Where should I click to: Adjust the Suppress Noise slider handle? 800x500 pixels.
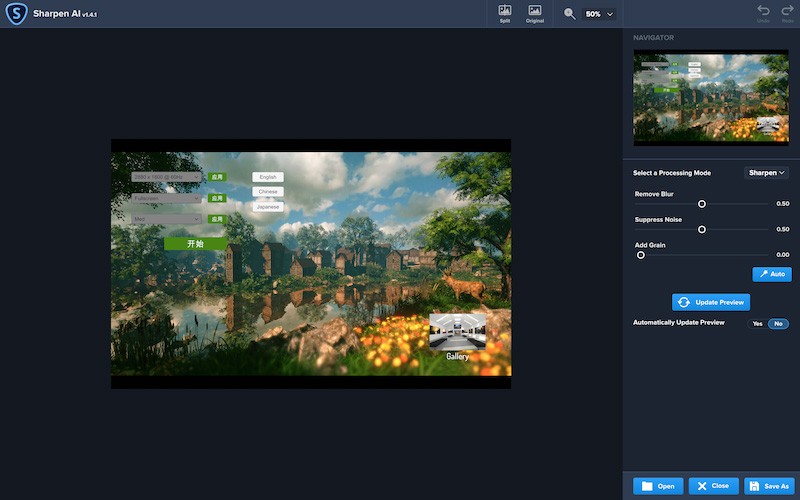coord(702,230)
